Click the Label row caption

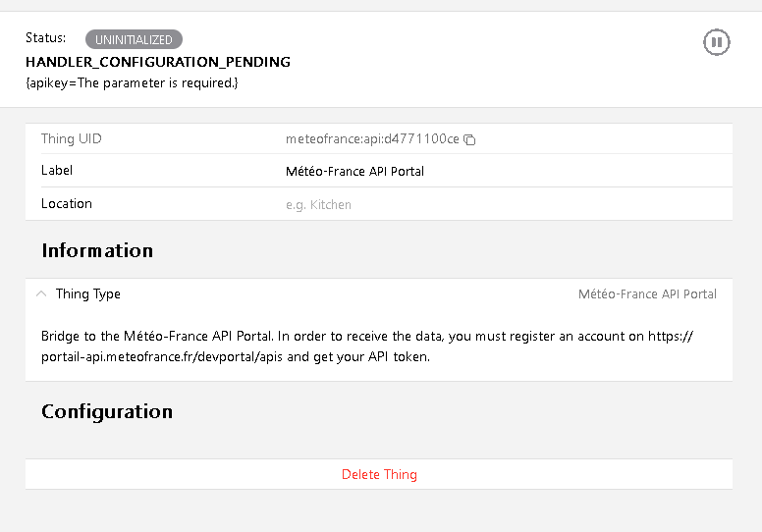[57, 170]
